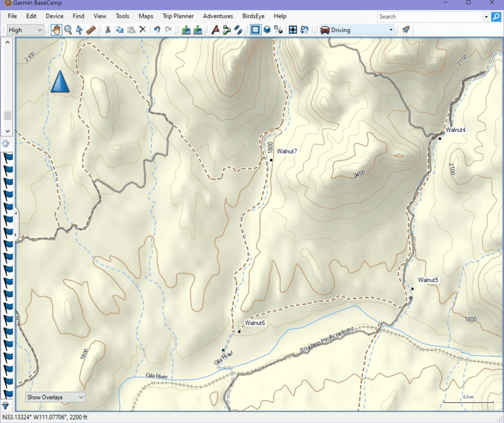Viewport: 504px width, 423px height.
Task: Click the Delete X icon
Action: click(143, 29)
